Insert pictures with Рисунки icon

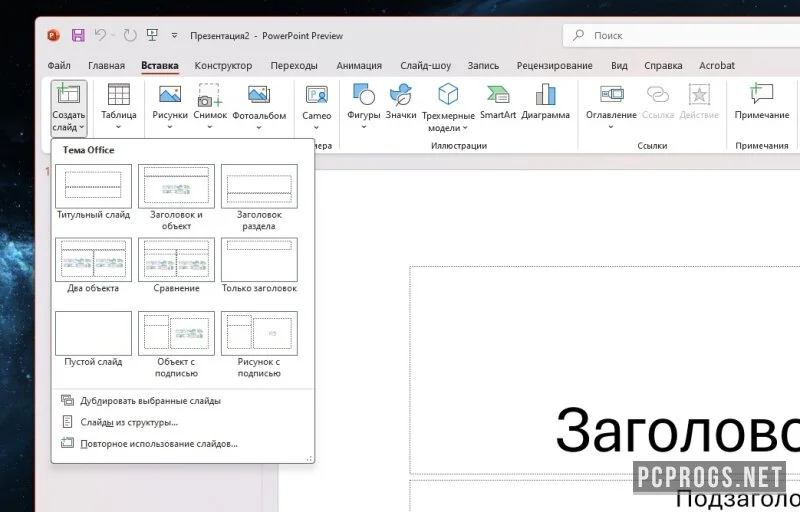coord(170,94)
